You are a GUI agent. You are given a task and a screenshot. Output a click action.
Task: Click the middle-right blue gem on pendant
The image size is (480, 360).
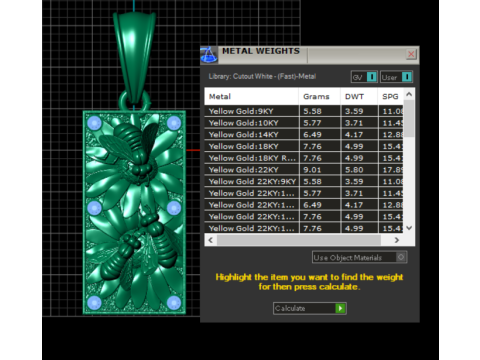174,208
